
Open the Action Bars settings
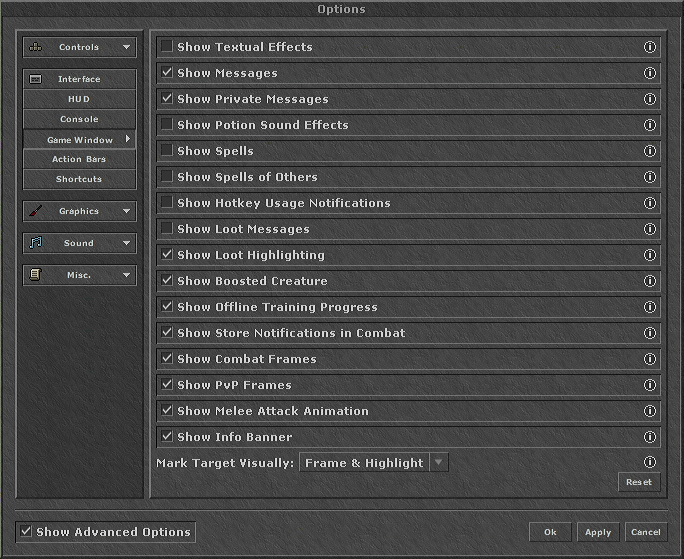tap(79, 159)
